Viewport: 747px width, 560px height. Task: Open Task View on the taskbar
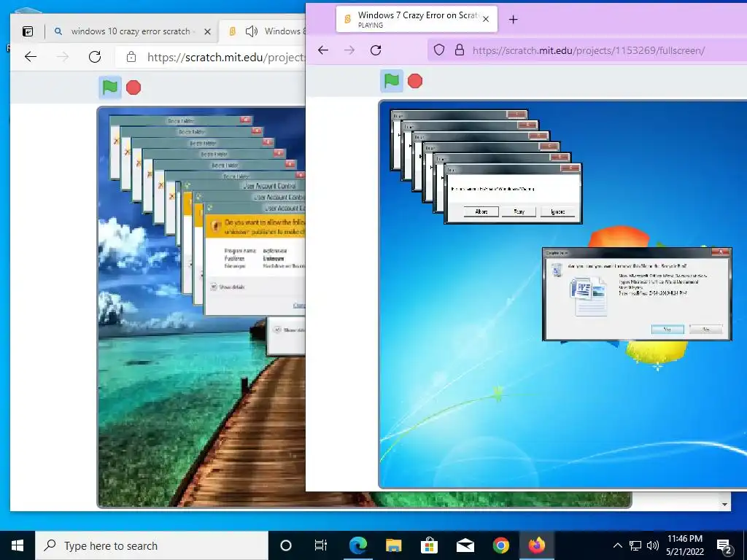(x=321, y=545)
